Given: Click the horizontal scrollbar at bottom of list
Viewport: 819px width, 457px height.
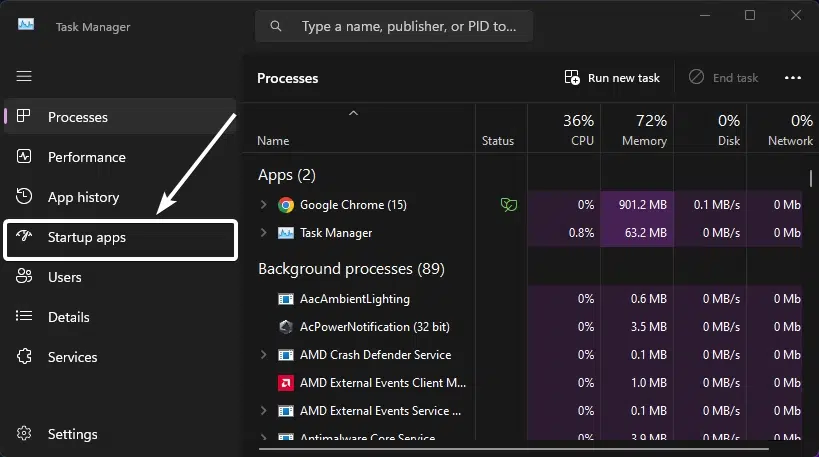Looking at the screenshot, I should 513,448.
